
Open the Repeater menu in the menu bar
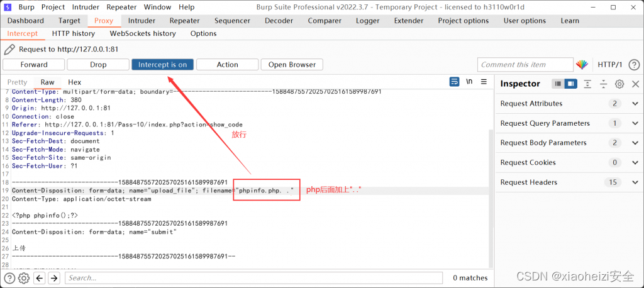point(122,7)
